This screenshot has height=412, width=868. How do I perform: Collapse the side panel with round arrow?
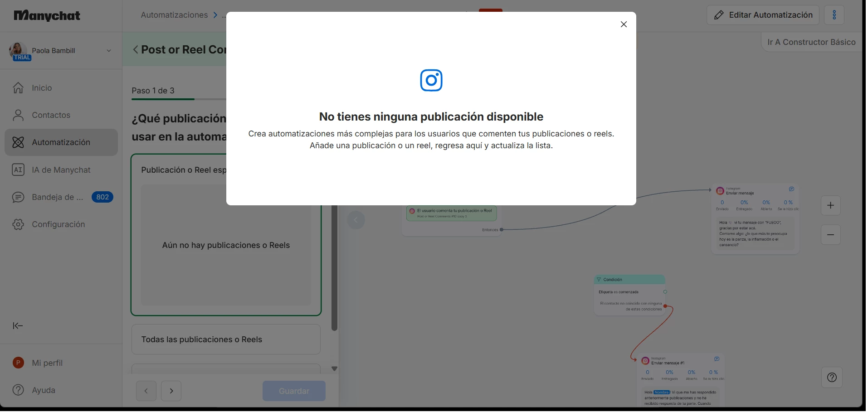click(x=356, y=220)
